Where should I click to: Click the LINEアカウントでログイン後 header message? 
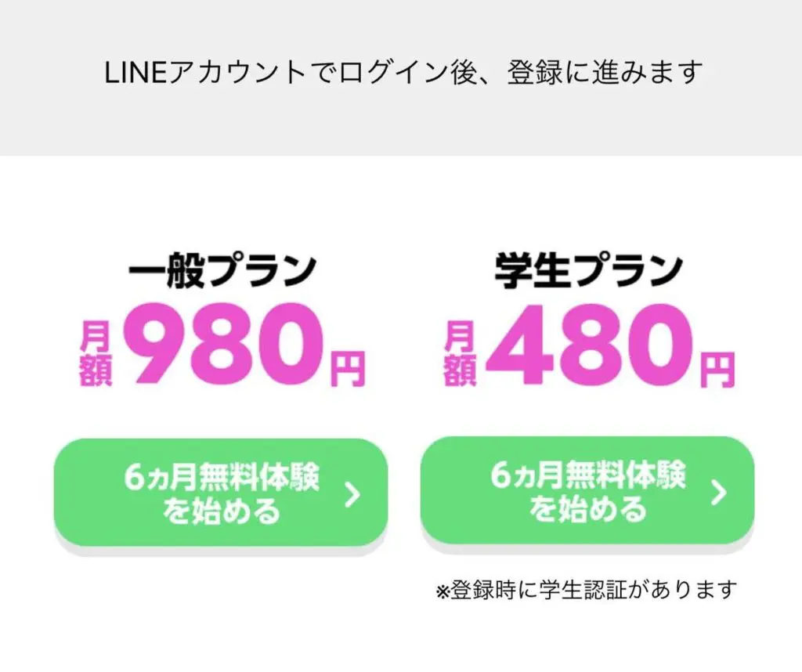[403, 73]
